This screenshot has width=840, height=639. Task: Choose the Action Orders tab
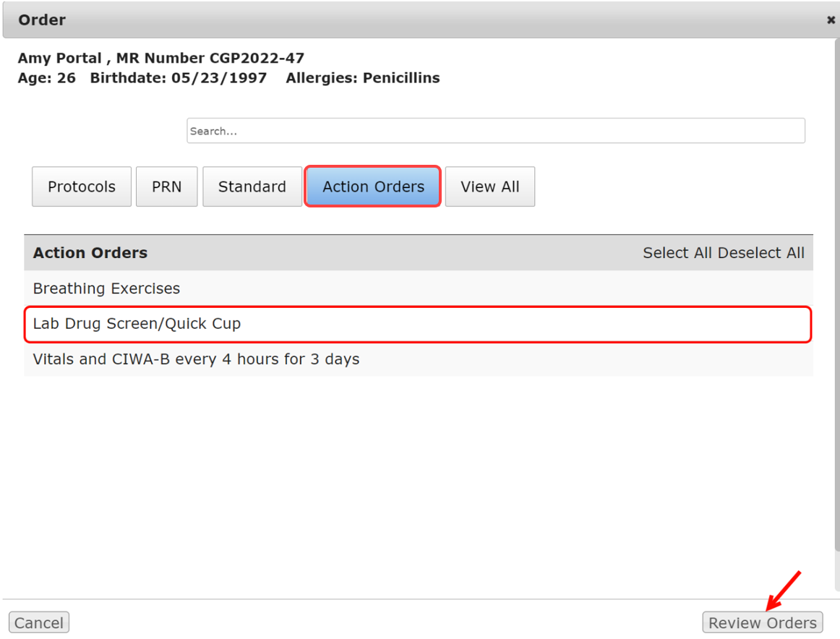(373, 186)
